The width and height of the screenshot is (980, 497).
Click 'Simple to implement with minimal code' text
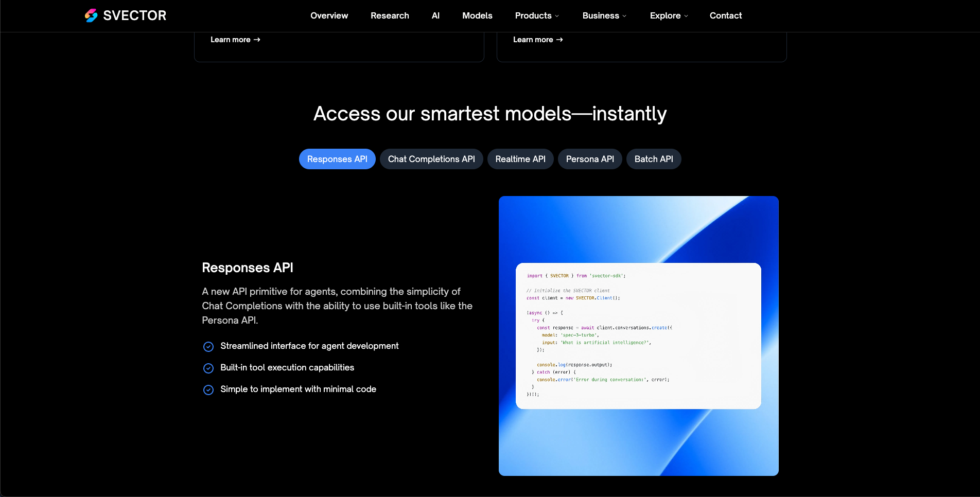click(298, 389)
